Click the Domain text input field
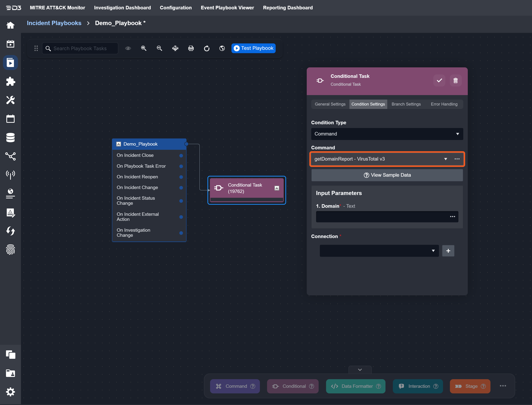This screenshot has width=532, height=405. coord(381,217)
